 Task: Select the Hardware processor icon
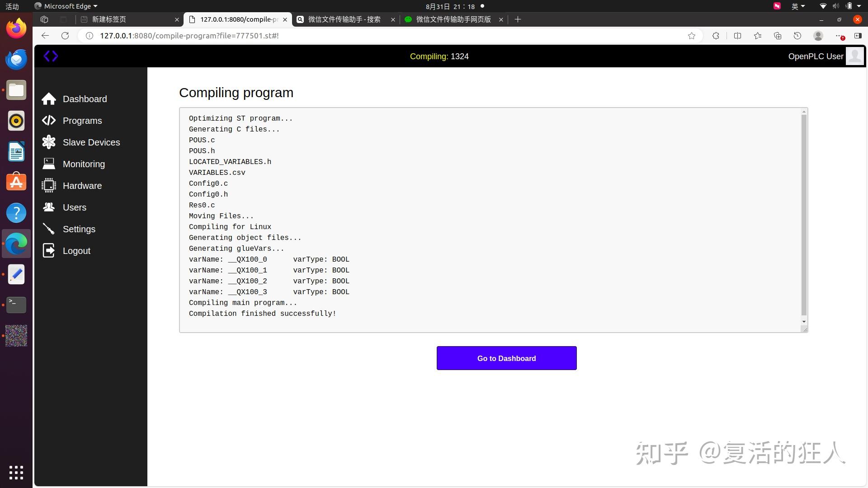[49, 185]
